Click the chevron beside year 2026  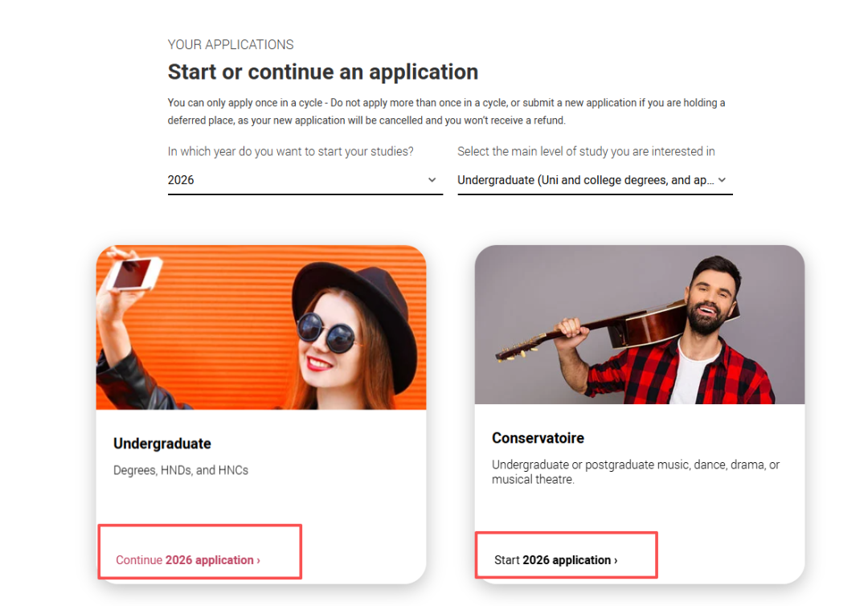(432, 180)
